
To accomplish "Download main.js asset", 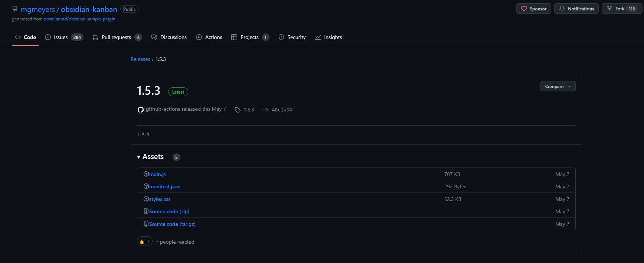I will [157, 174].
